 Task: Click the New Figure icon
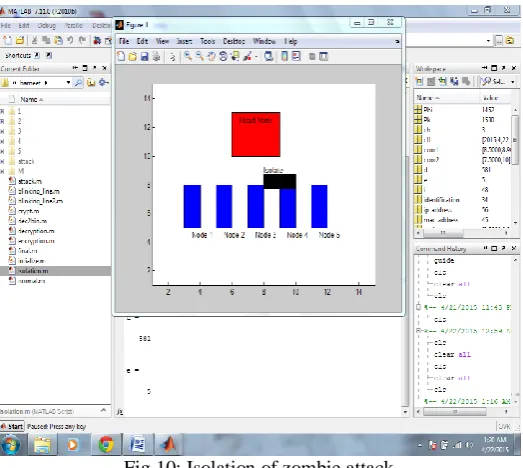click(121, 56)
